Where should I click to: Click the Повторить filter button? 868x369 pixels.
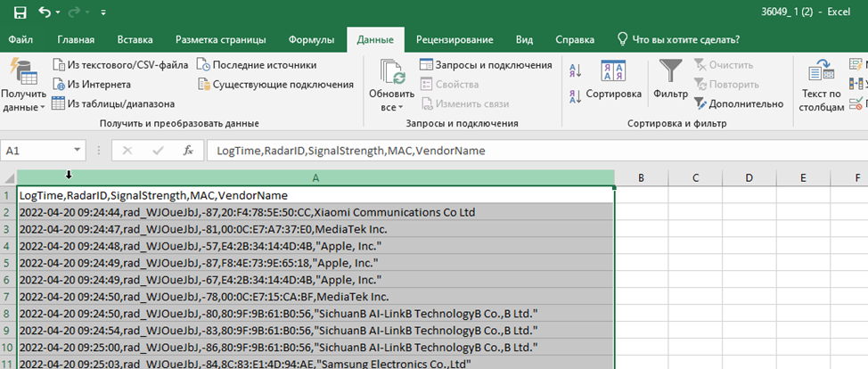click(x=726, y=85)
